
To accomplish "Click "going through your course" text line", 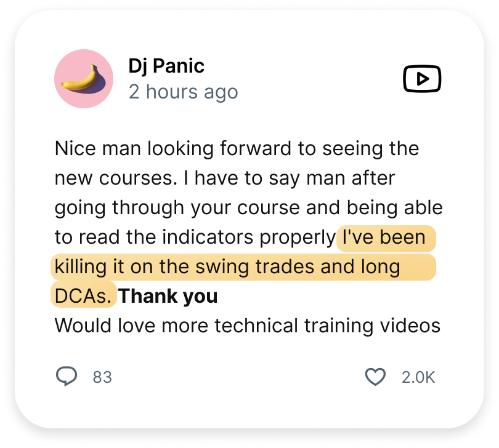I will [x=248, y=208].
